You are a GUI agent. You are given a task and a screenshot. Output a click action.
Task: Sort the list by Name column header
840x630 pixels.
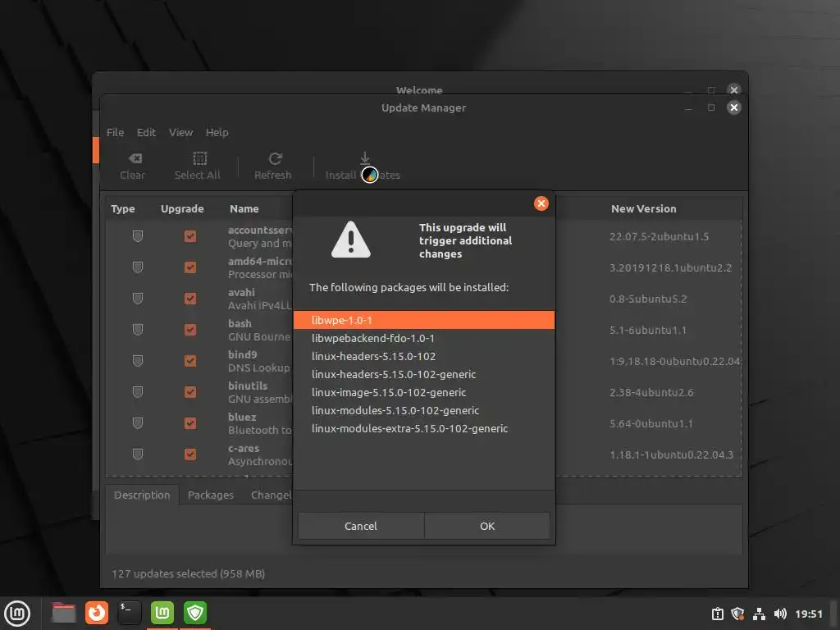244,209
